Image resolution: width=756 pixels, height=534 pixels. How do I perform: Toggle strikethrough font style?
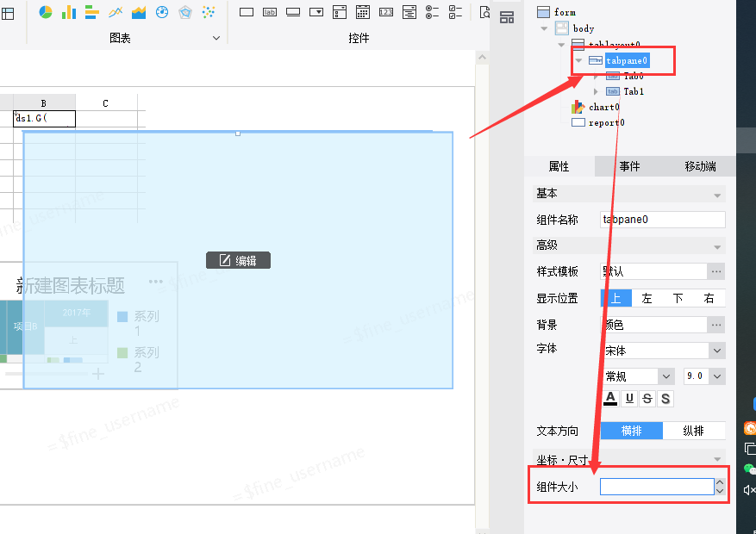pos(647,399)
